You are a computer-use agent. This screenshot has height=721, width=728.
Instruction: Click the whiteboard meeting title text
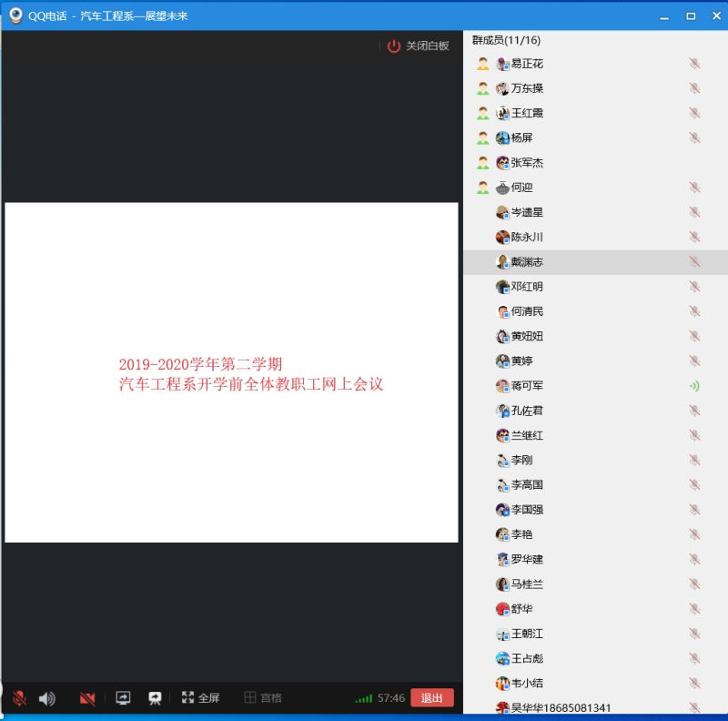click(251, 375)
